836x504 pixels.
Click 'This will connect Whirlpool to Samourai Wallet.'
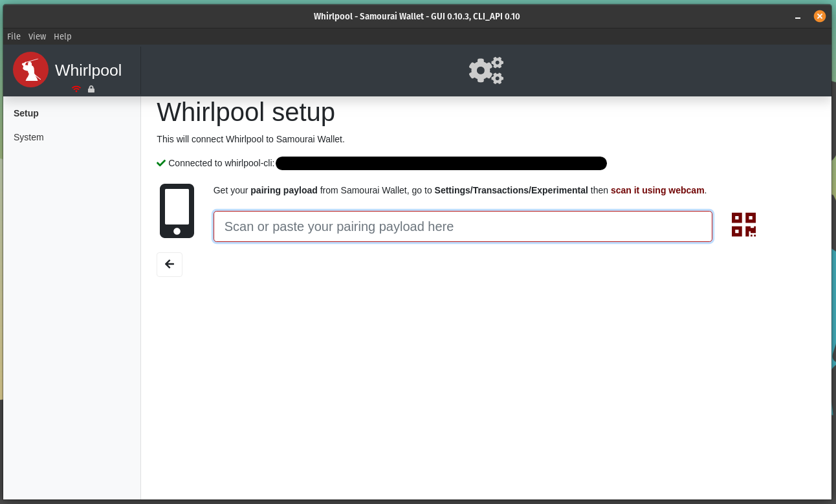(250, 139)
